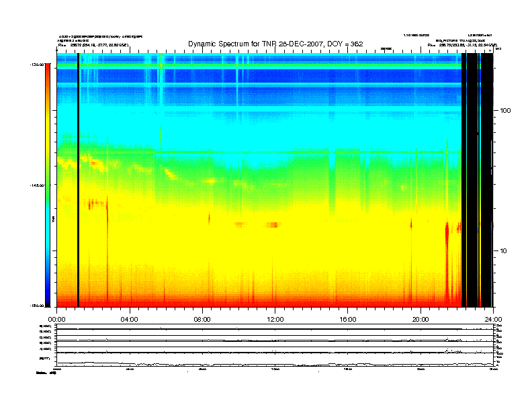
Task: Click the 10 frequency axis label
Action: tap(504, 251)
